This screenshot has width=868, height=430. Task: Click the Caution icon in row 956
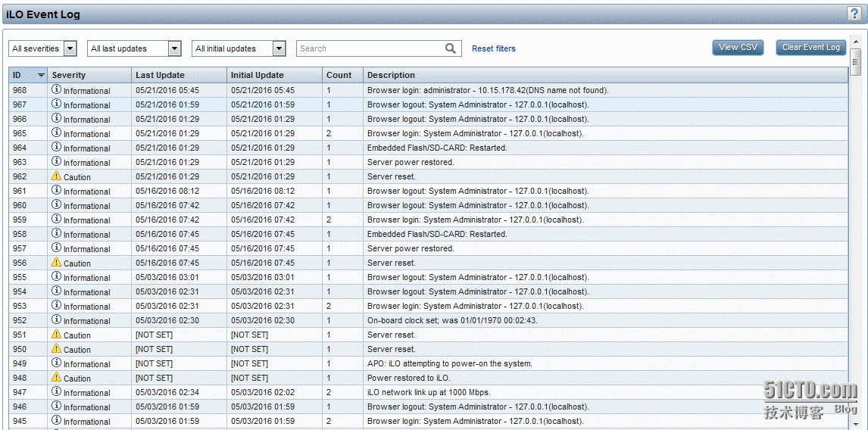point(57,262)
